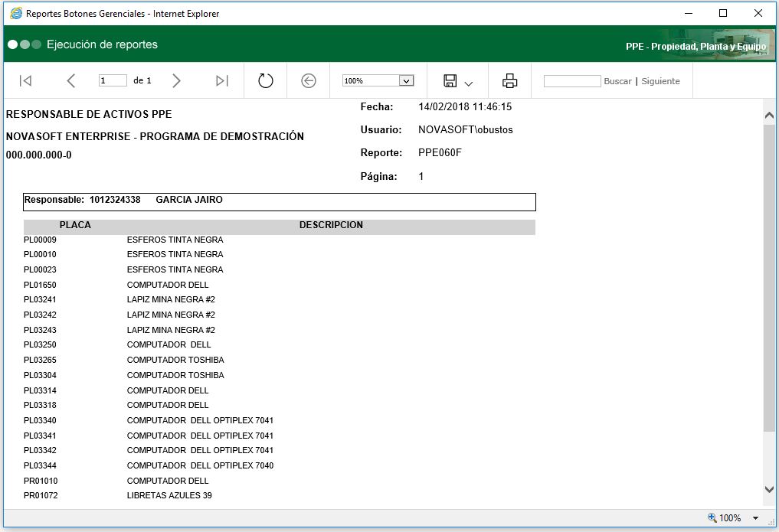Select placa PL03341
779x532 pixels.
[x=41, y=436]
